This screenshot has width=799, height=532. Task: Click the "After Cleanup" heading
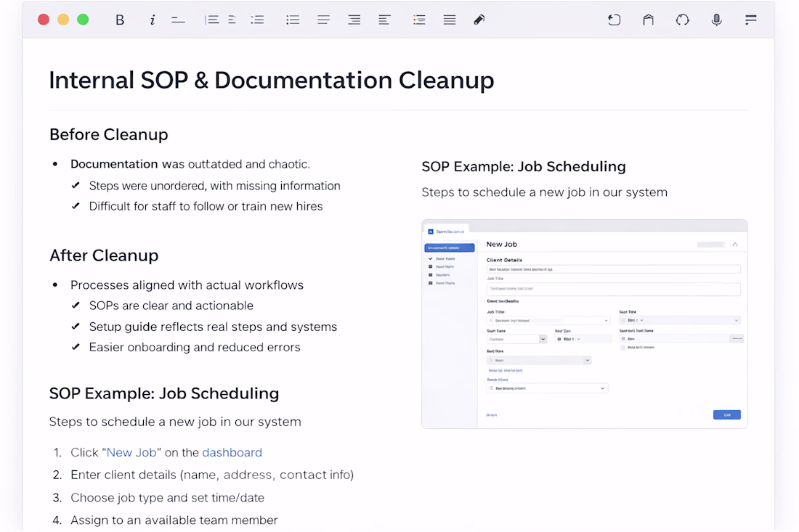click(x=104, y=255)
